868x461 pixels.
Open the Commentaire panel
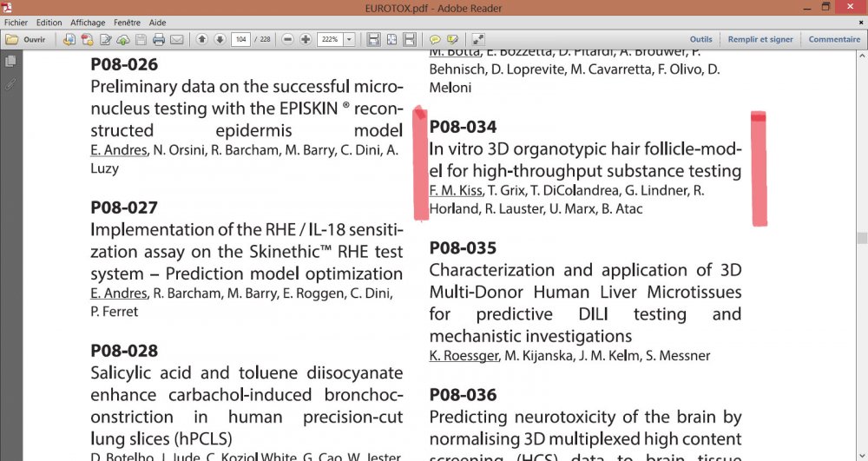coord(834,39)
